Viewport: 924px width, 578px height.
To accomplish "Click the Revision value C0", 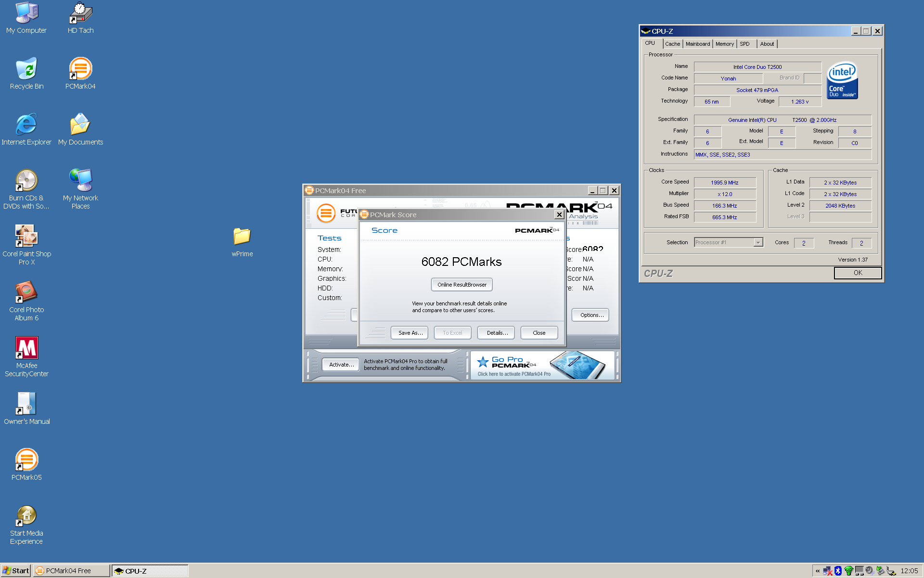I will tap(855, 143).
